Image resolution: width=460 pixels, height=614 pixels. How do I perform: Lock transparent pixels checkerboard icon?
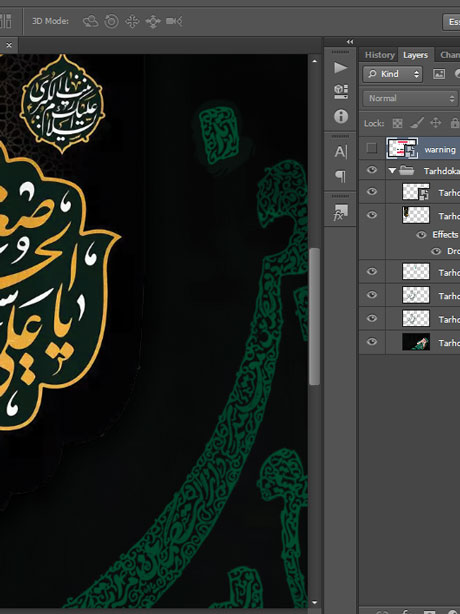(x=397, y=123)
